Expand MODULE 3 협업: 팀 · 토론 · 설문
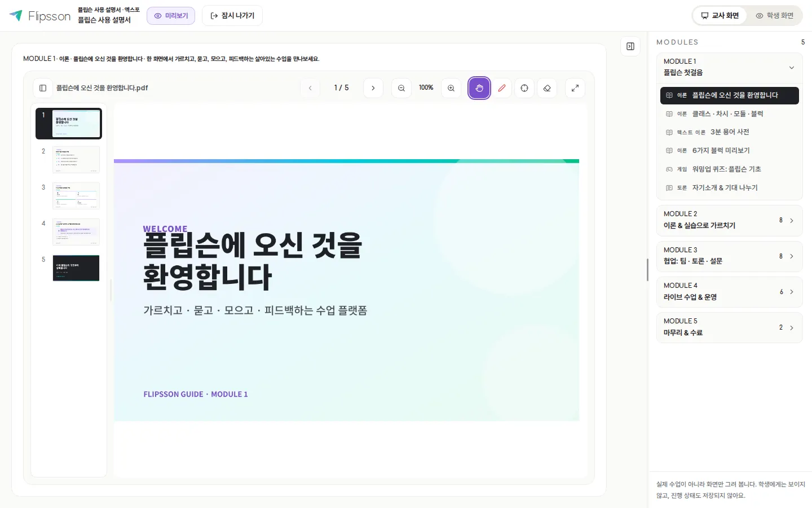This screenshot has width=812, height=508. click(x=729, y=256)
